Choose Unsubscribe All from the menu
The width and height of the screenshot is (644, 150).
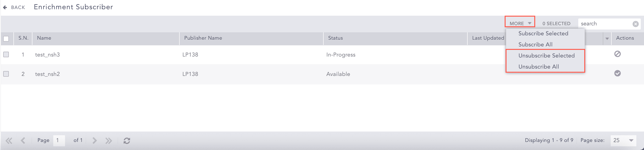point(538,67)
